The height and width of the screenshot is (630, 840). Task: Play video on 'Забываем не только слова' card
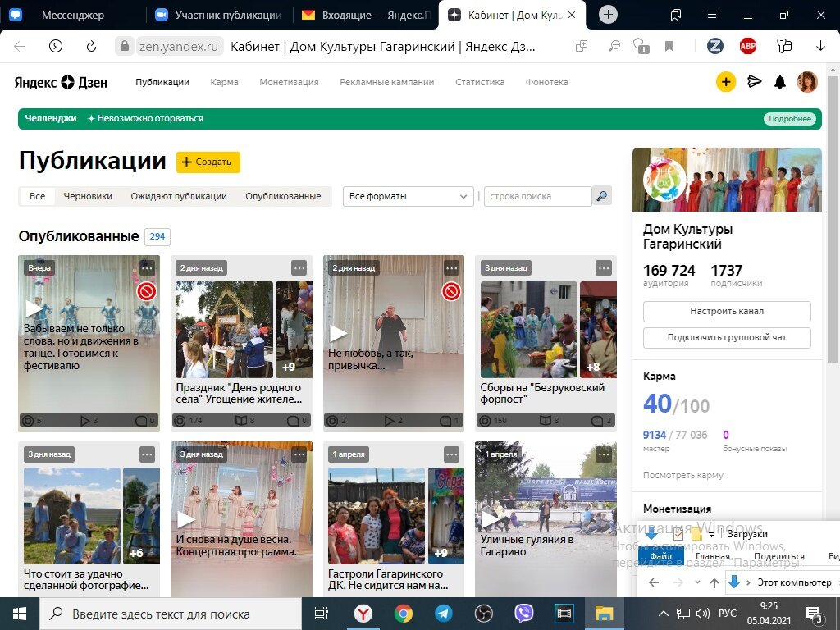34,308
